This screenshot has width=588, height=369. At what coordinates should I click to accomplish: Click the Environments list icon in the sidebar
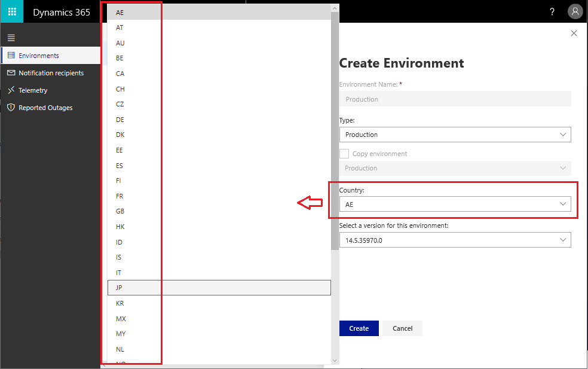(x=11, y=56)
